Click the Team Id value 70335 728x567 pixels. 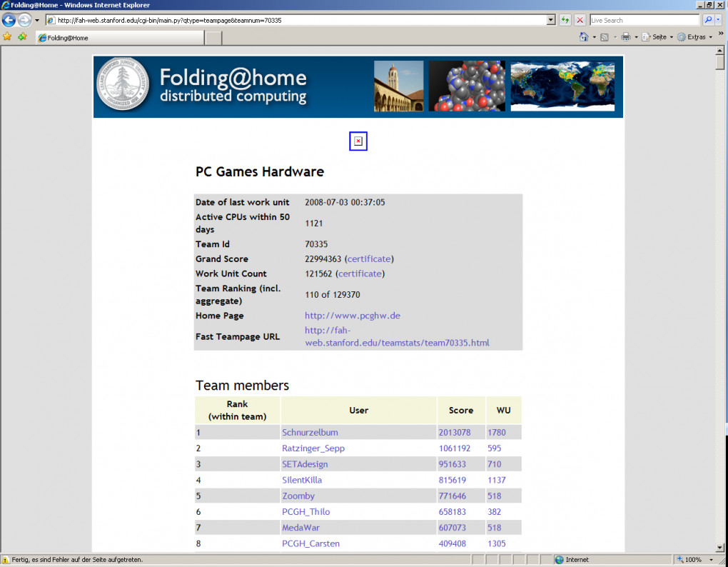[x=316, y=244]
